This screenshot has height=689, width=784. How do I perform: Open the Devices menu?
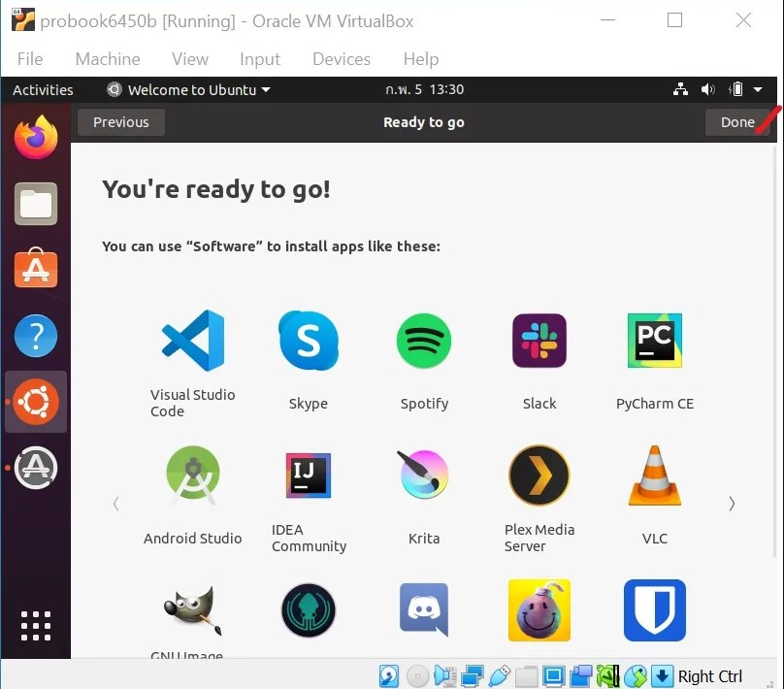pos(341,59)
